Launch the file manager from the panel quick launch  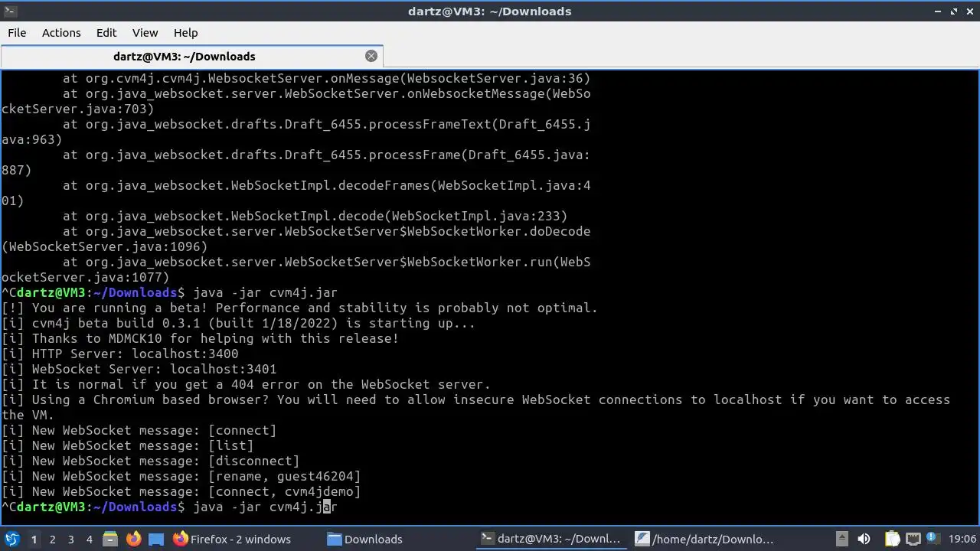(109, 539)
